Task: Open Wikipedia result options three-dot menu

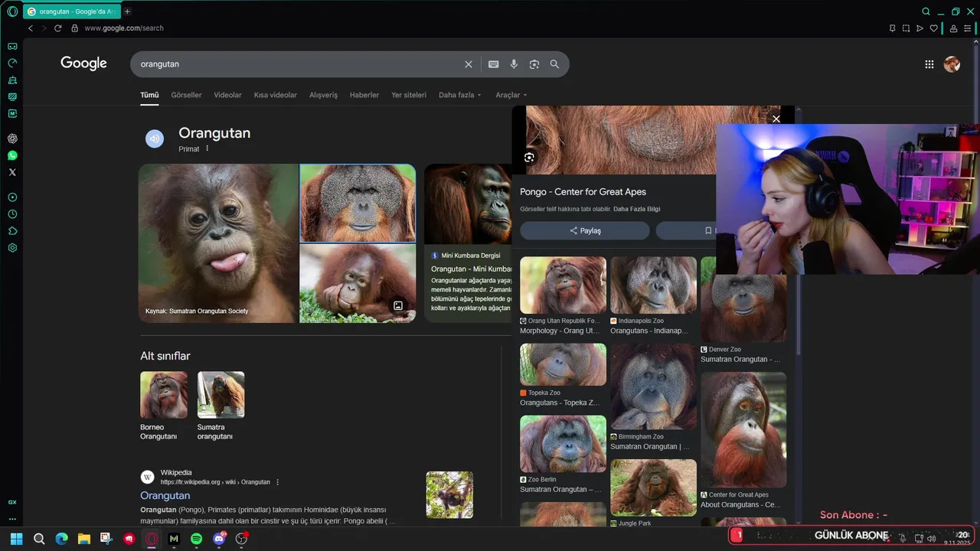Action: (277, 482)
